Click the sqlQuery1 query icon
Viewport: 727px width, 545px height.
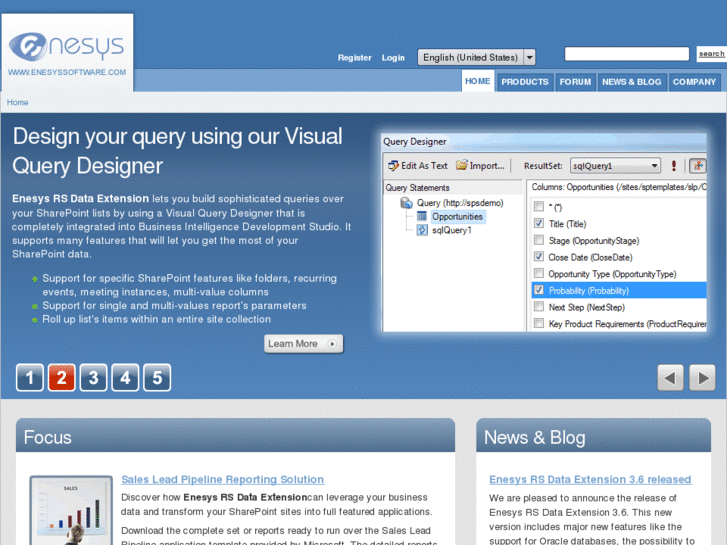tap(421, 230)
